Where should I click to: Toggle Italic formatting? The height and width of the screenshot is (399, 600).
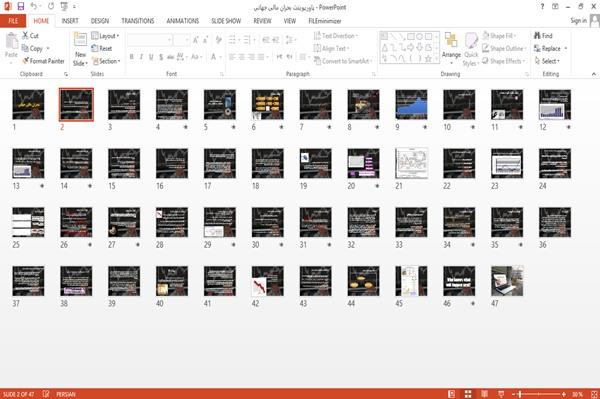141,57
